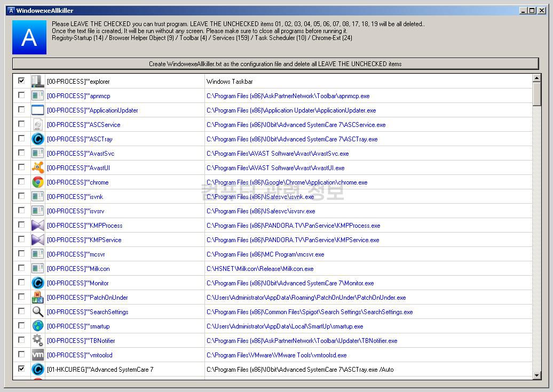553x392 pixels.
Task: Uncheck the Advanced SystemCare 7 HKCUREG checkbox
Action: (21, 369)
